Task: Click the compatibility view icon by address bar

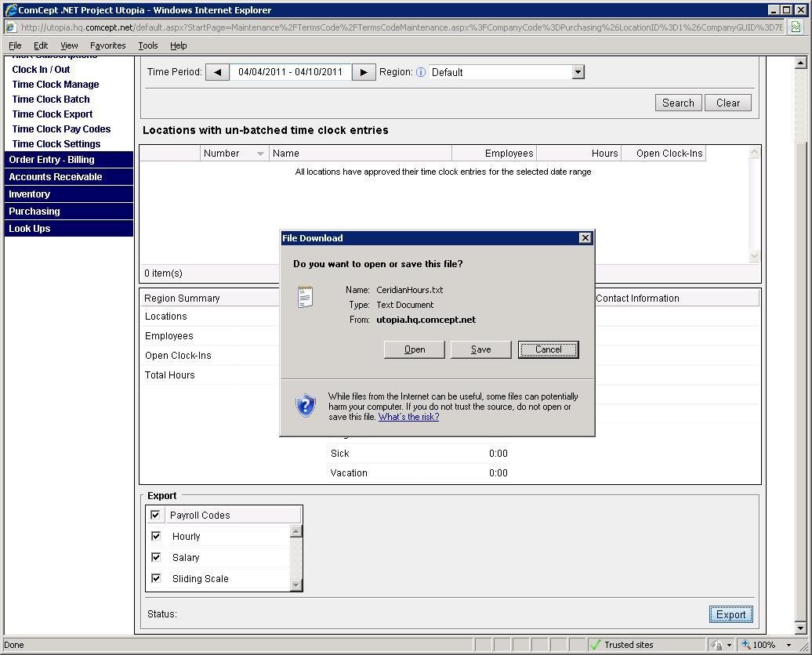Action: coord(796,27)
